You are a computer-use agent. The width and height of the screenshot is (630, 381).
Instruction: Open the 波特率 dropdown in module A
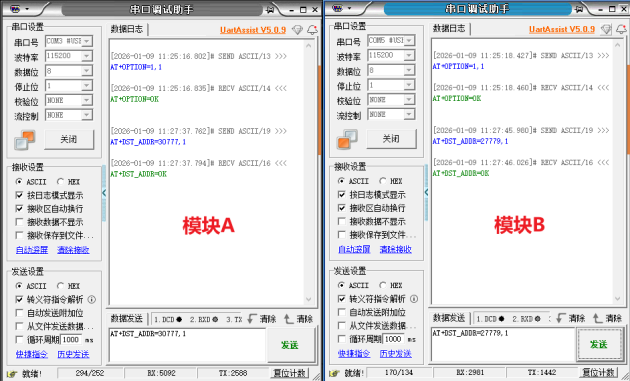tap(87, 56)
